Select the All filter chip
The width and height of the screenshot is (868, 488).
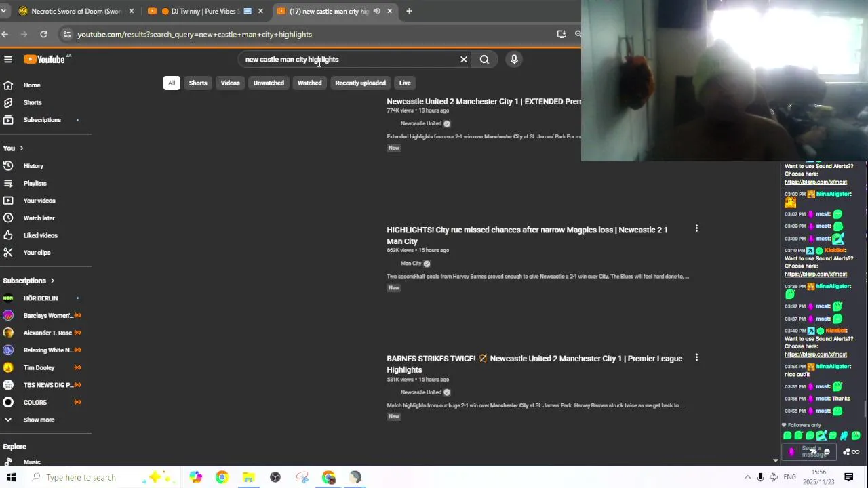[x=172, y=83]
